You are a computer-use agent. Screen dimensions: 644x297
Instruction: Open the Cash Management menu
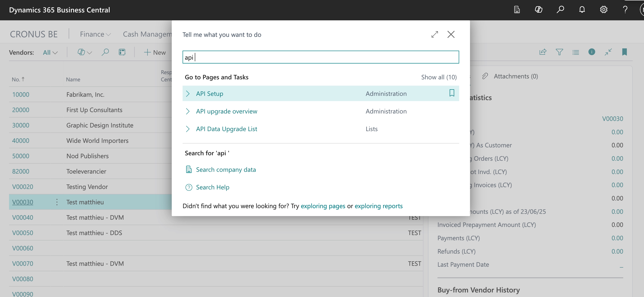[x=147, y=34]
